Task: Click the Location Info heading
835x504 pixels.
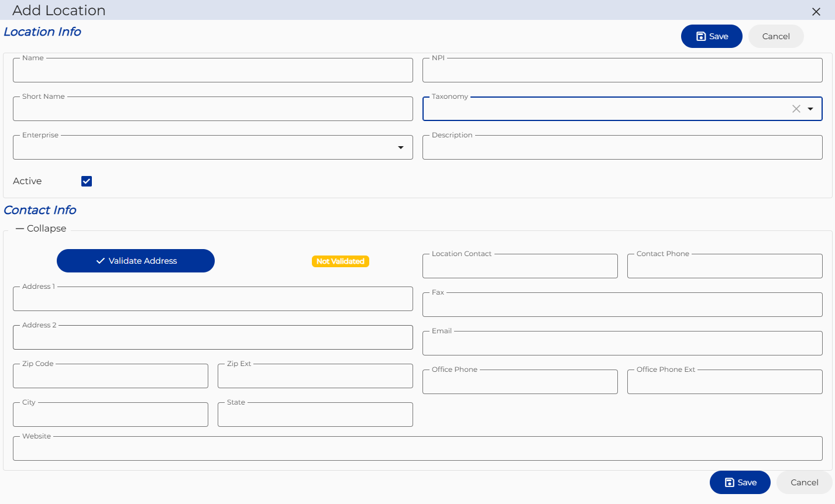Action: [x=42, y=32]
